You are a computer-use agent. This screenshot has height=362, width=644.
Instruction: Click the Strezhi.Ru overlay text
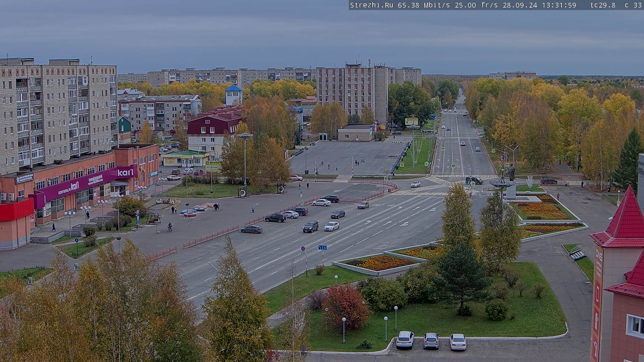[372, 5]
